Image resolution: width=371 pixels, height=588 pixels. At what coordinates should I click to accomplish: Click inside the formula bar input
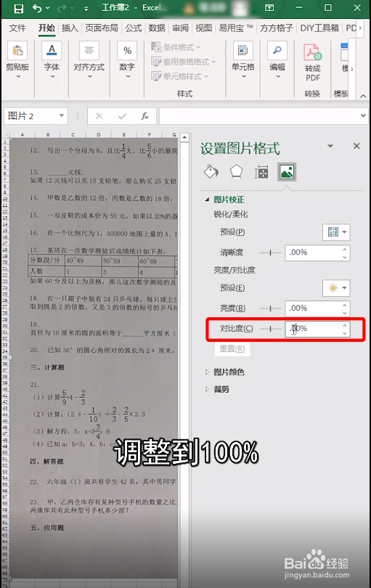click(x=259, y=116)
